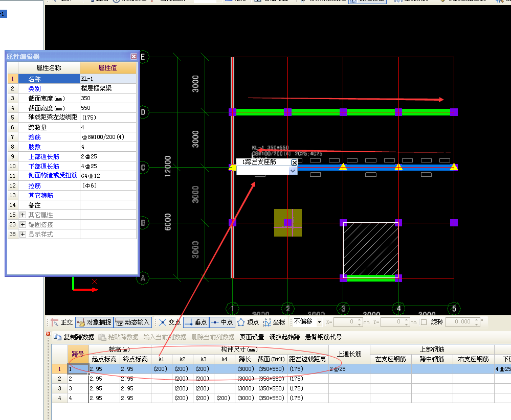The width and height of the screenshot is (511, 420).
Task: Click the 跨长 cell (3000) row 1
Action: tap(246, 369)
